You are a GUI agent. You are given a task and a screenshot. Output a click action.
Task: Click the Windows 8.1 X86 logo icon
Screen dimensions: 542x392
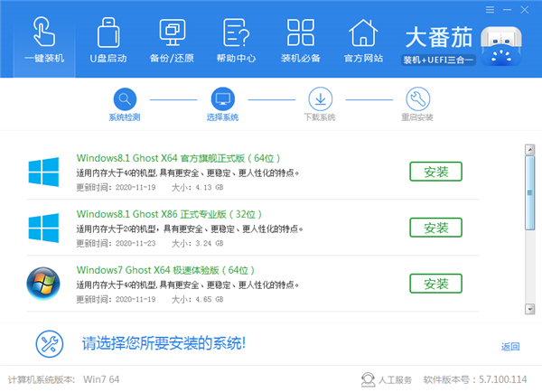[x=43, y=229]
